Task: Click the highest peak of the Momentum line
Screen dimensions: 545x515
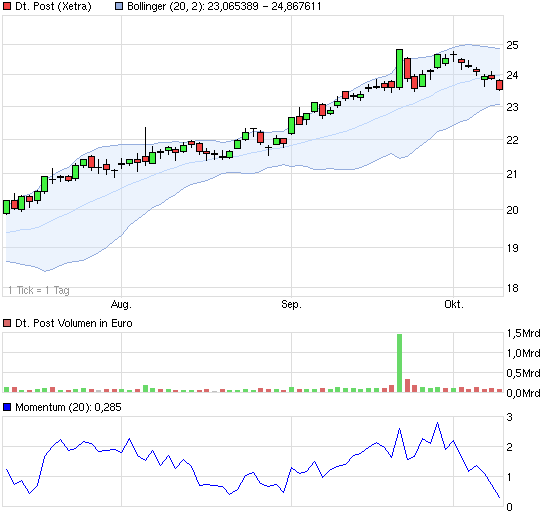Action: click(437, 423)
